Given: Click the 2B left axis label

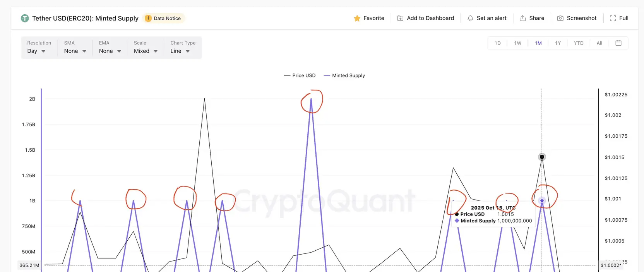Looking at the screenshot, I should pos(32,99).
